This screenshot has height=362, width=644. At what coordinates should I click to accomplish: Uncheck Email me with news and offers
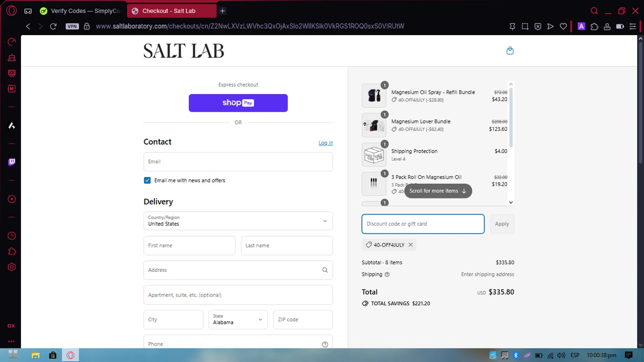tap(147, 180)
